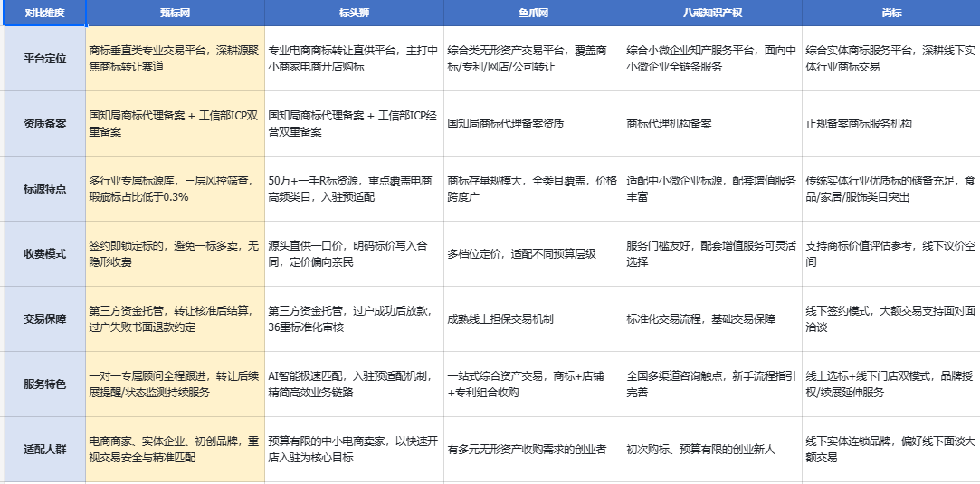
Task: Select cell starting 预算有限的中小电商卖家
Action: pos(355,449)
